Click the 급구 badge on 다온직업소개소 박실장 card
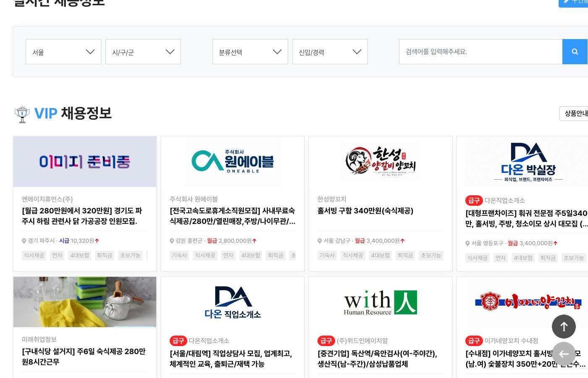This screenshot has width=588, height=378. (x=474, y=200)
